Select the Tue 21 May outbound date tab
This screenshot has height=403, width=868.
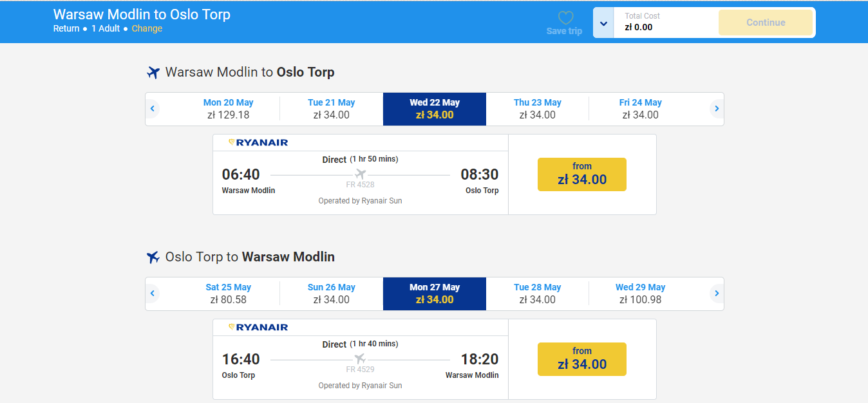click(x=332, y=109)
